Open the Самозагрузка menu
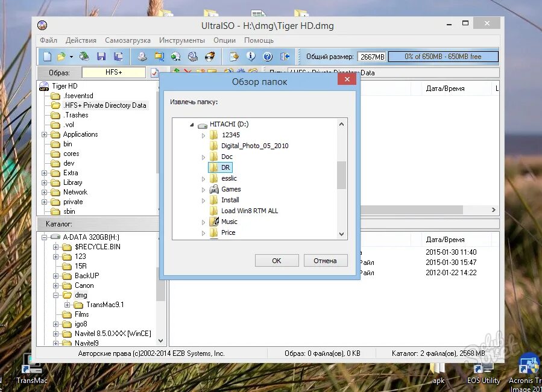This screenshot has height=392, width=542. [128, 40]
